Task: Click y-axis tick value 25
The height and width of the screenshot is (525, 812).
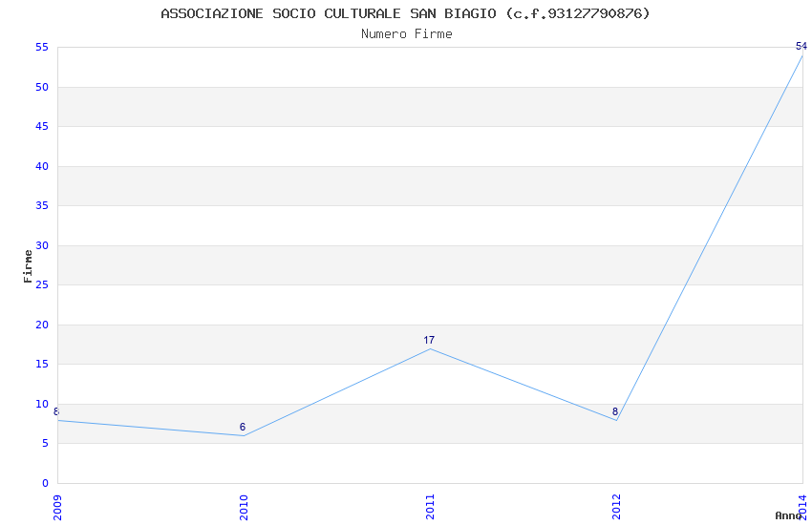Action: [x=42, y=284]
